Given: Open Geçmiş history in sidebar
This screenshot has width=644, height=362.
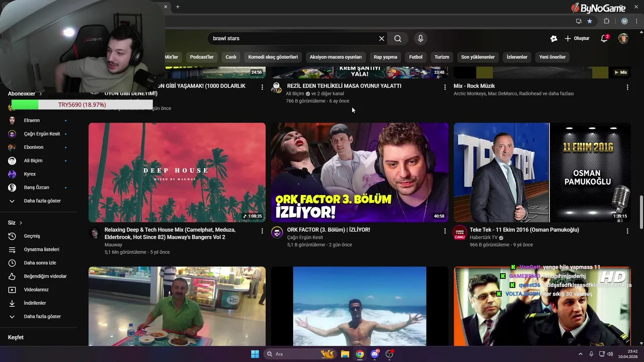Looking at the screenshot, I should pos(39,236).
